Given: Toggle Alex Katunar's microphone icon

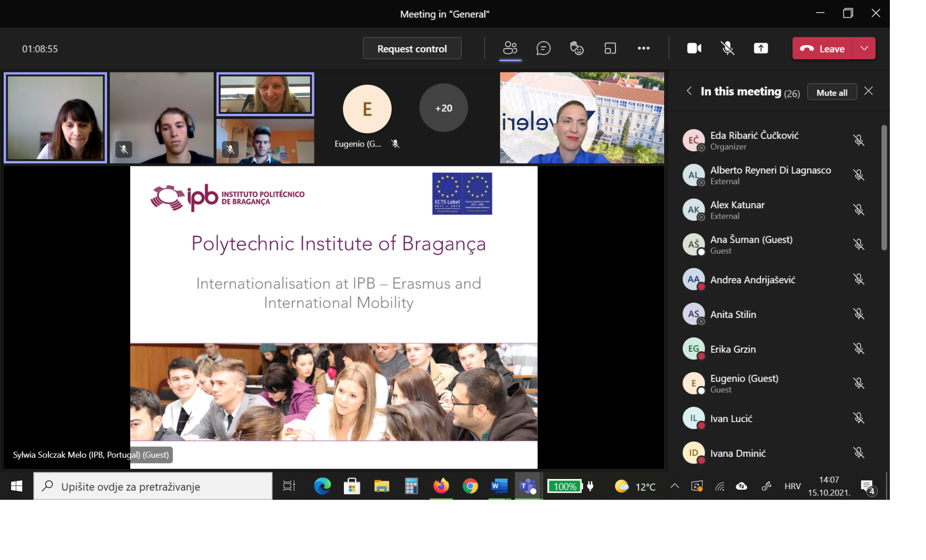Looking at the screenshot, I should point(858,210).
